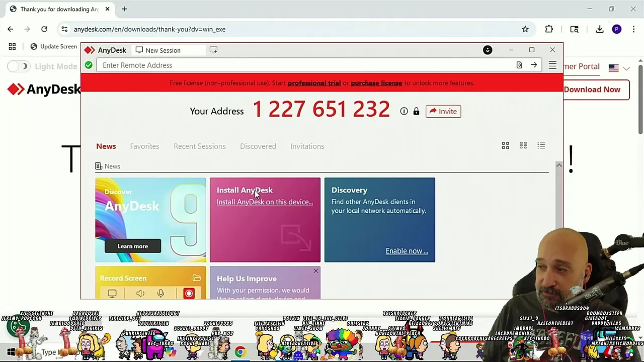Open Chrome downloads icon
Image resolution: width=644 pixels, height=362 pixels.
600,29
